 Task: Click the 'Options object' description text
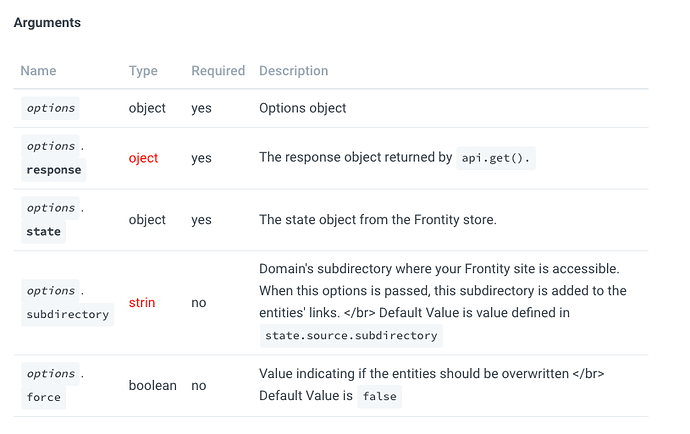pyautogui.click(x=304, y=108)
